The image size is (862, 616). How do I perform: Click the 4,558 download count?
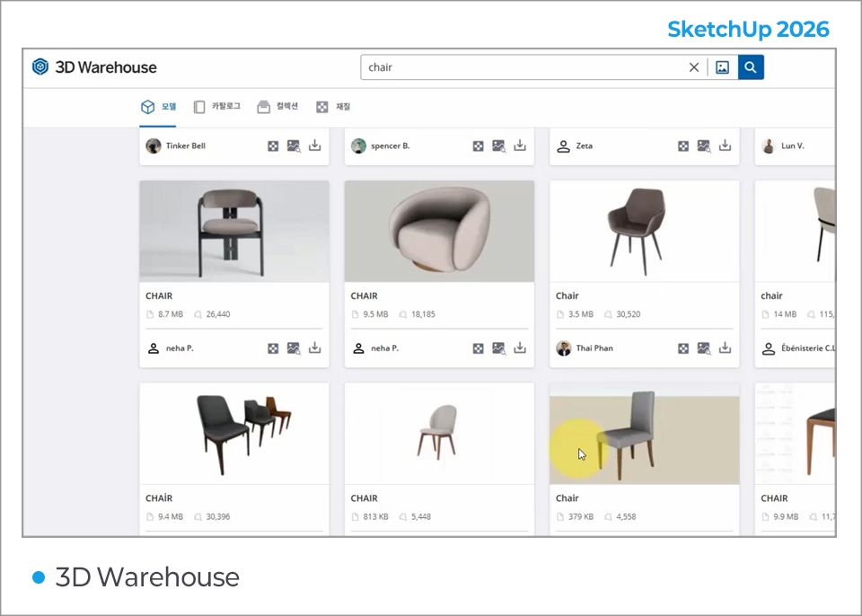(626, 517)
